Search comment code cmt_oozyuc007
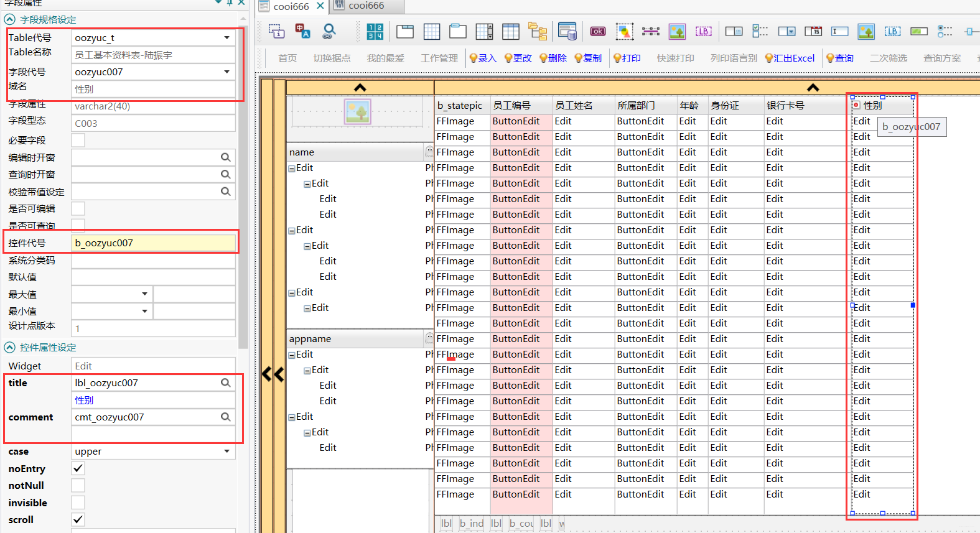Viewport: 980px width, 533px height. pyautogui.click(x=226, y=417)
